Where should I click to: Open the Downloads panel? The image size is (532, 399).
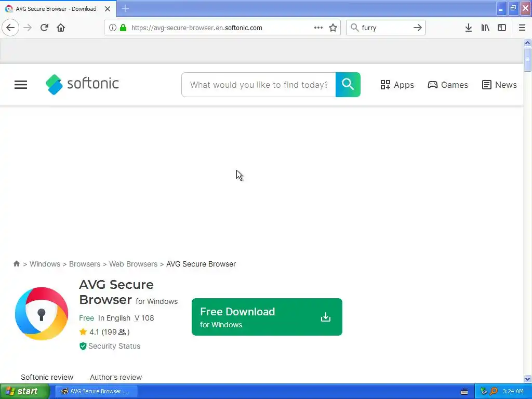pos(469,28)
